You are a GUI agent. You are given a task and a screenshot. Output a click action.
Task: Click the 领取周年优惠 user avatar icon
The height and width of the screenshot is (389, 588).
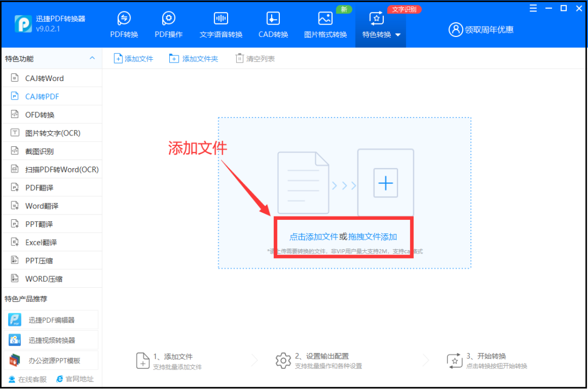coord(455,30)
